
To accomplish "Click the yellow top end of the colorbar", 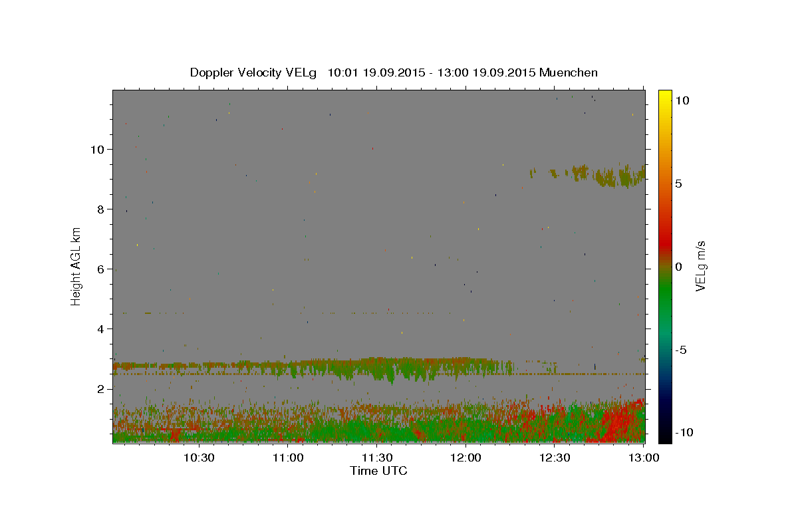I will coord(664,94).
